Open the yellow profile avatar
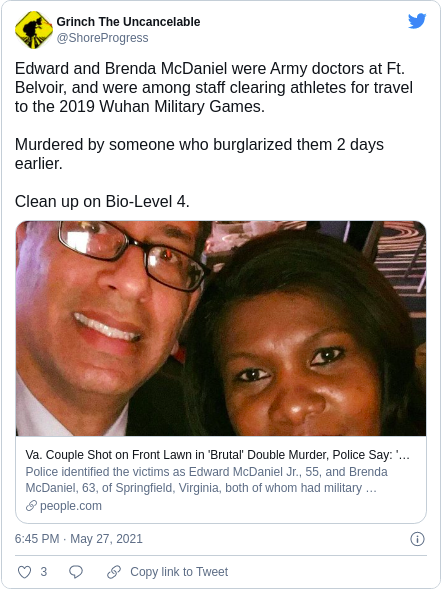 tap(33, 30)
